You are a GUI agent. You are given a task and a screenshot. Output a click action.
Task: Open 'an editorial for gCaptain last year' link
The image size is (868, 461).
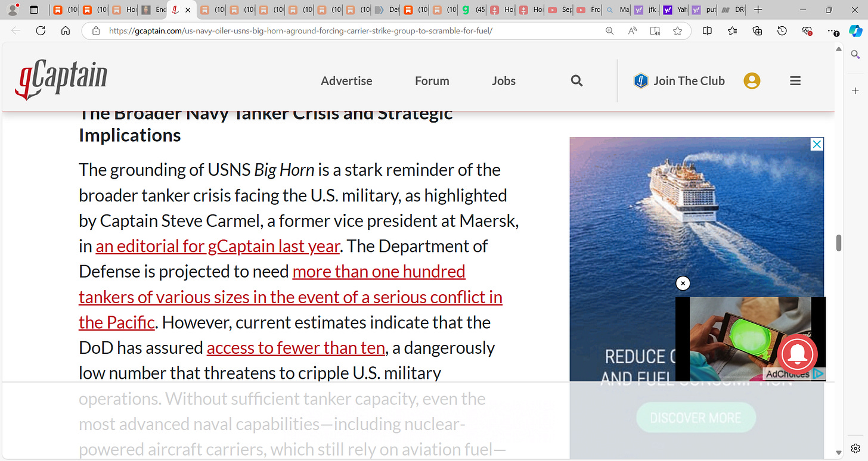[218, 246]
